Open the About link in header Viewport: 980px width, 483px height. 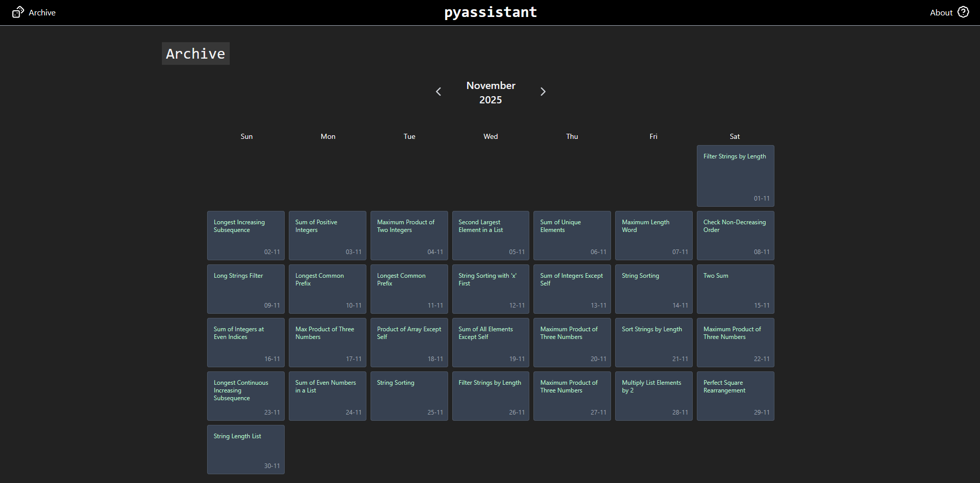pos(941,12)
